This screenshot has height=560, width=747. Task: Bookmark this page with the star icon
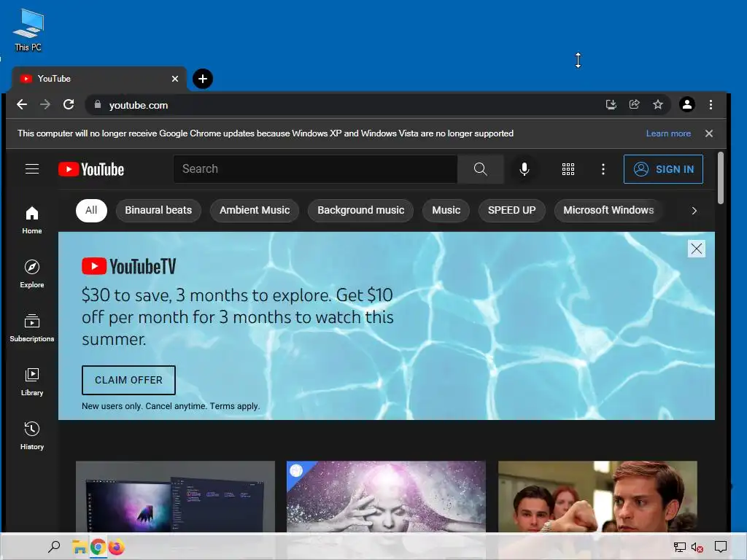[658, 104]
